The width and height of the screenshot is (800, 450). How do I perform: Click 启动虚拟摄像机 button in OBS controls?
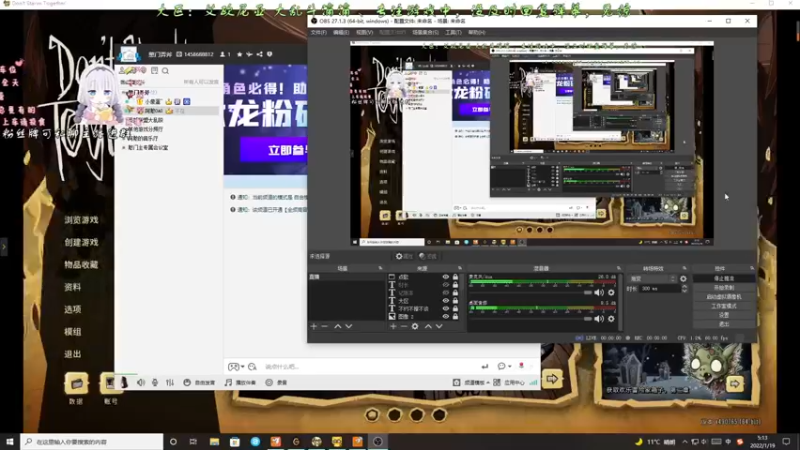[x=724, y=297]
